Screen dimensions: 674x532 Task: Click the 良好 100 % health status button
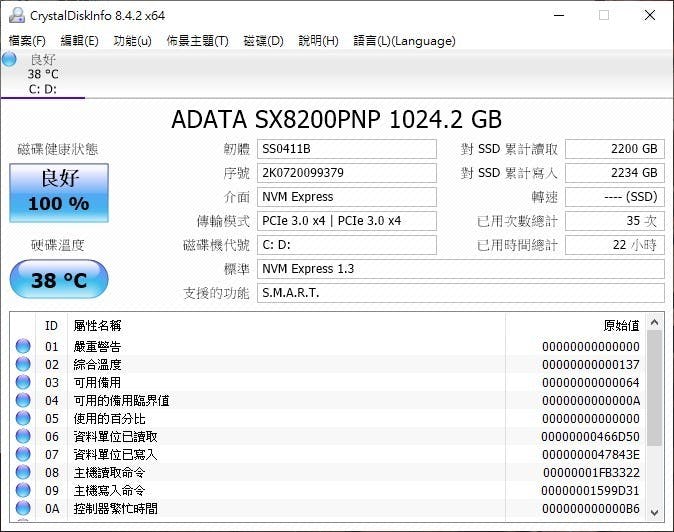(58, 192)
